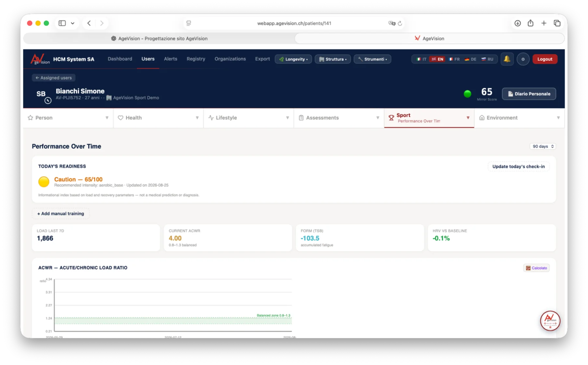The image size is (588, 365).
Task: Open the AgeVision floating assistant badge
Action: coord(550,321)
